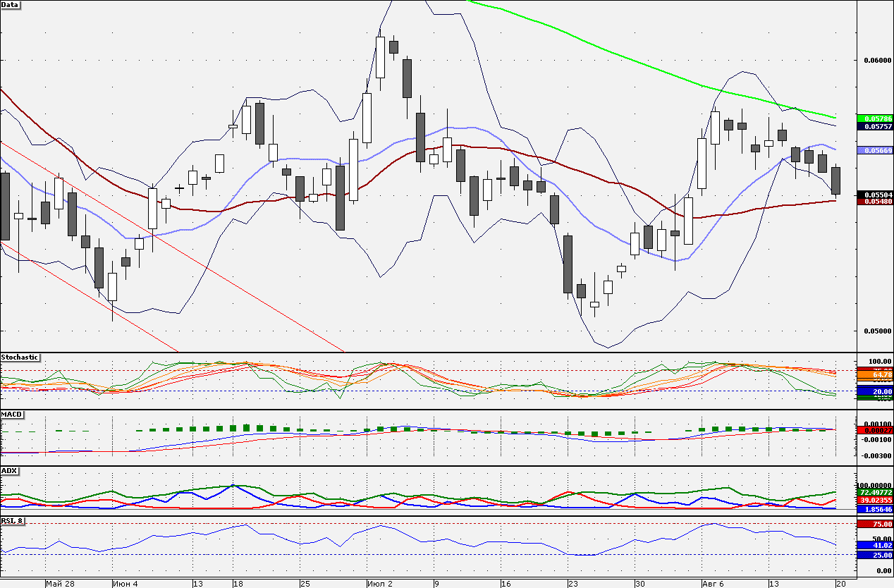This screenshot has height=588, width=894.
Task: Select the green 72.49772 ADX value tag
Action: [x=875, y=492]
